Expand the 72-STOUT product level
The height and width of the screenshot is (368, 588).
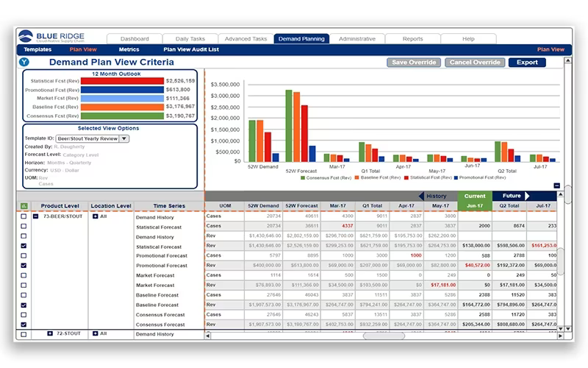point(50,333)
